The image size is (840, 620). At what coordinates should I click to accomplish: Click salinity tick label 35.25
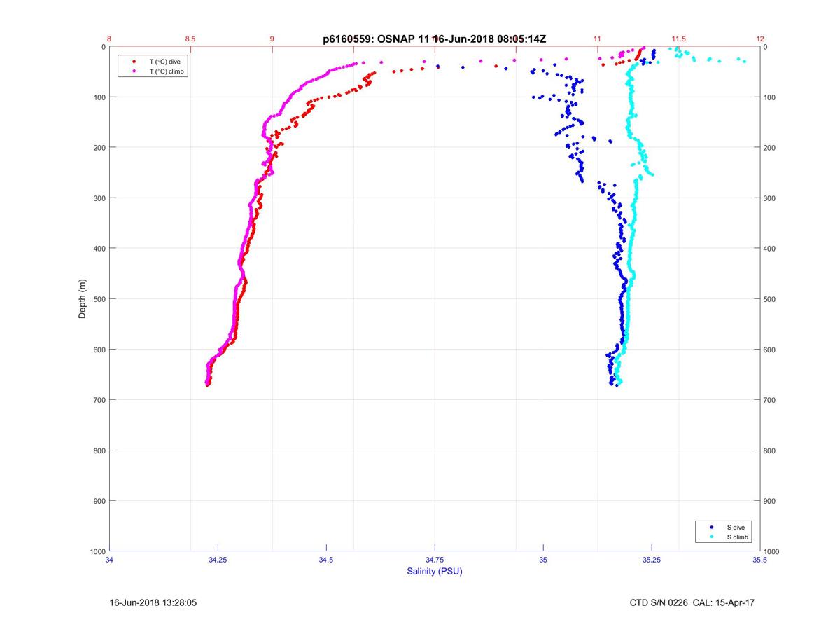pos(652,560)
